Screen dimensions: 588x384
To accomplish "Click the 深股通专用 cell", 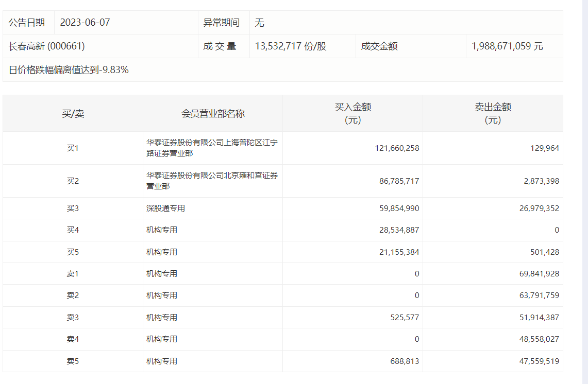I will [x=165, y=208].
